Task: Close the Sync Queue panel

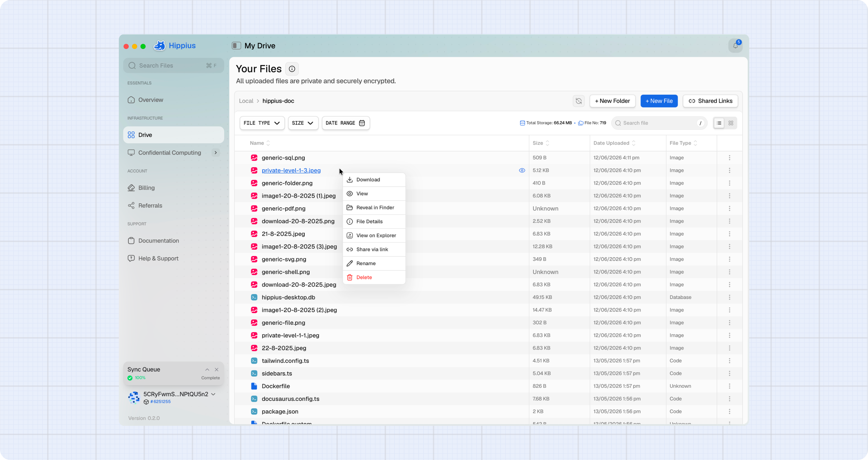Action: (217, 369)
